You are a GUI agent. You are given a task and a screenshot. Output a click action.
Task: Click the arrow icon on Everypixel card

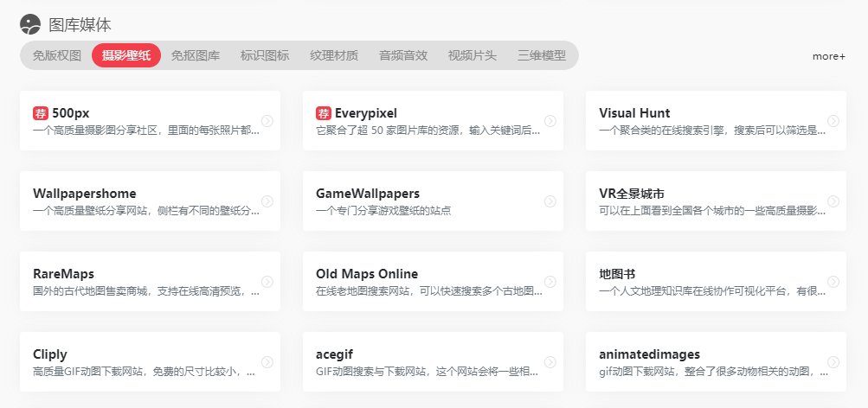coord(550,120)
